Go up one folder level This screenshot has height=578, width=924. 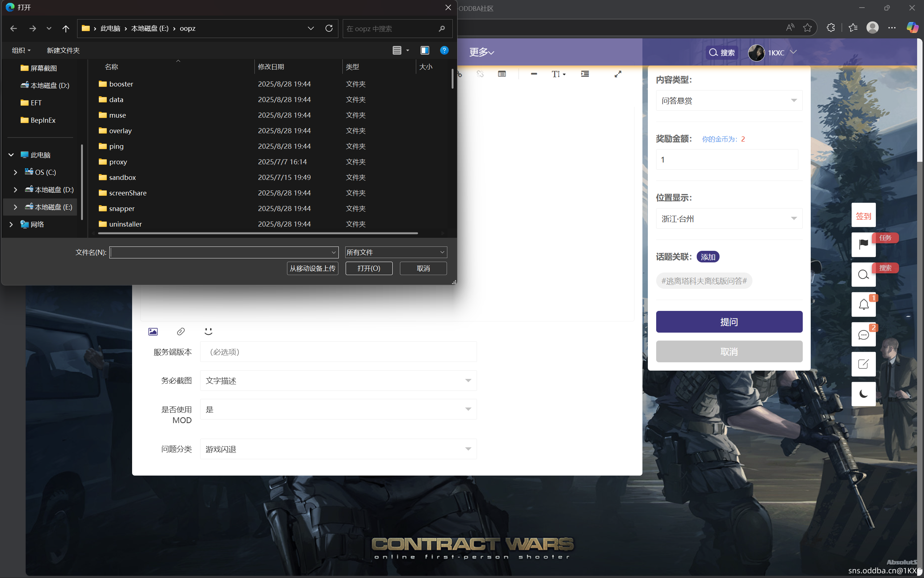[x=66, y=29]
